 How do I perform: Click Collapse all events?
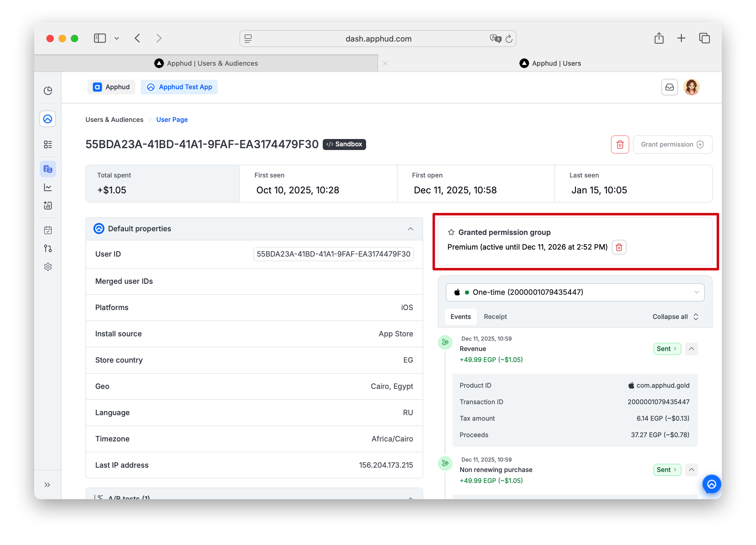675,316
